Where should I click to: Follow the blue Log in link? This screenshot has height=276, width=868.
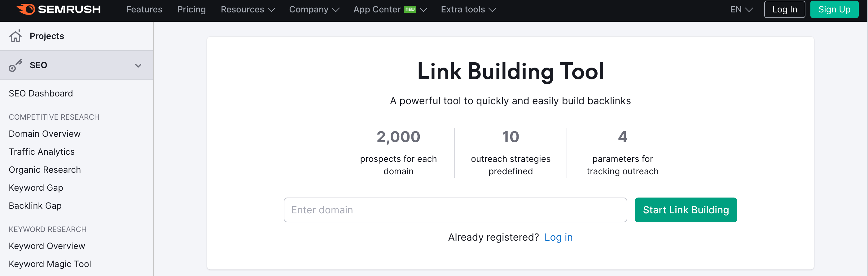(x=558, y=237)
